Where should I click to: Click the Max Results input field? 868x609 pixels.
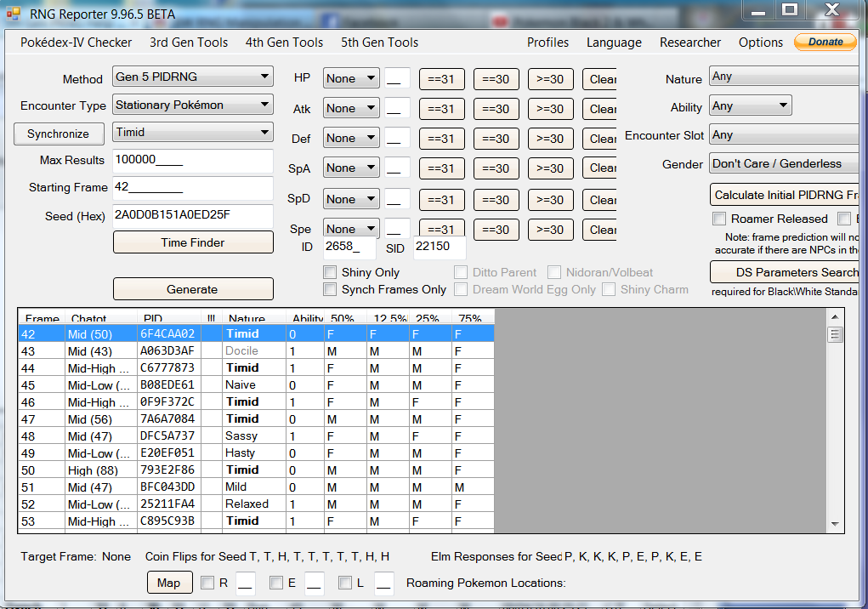coord(193,161)
